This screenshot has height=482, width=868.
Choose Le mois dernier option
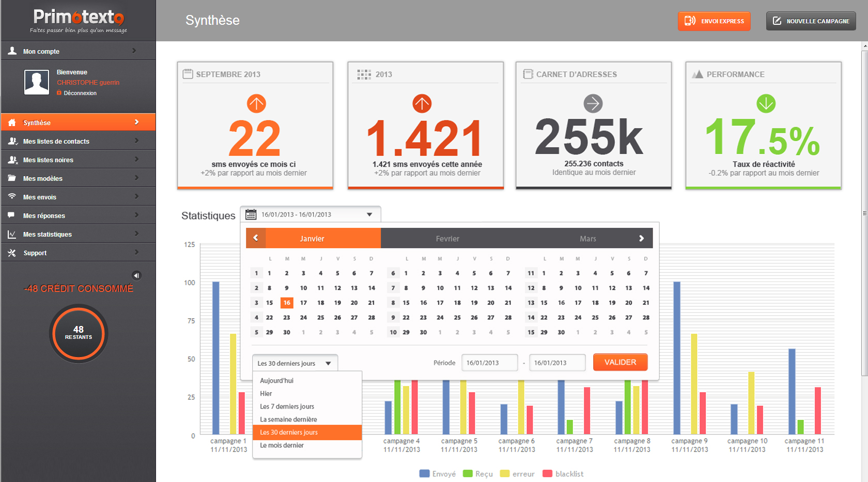(x=307, y=445)
